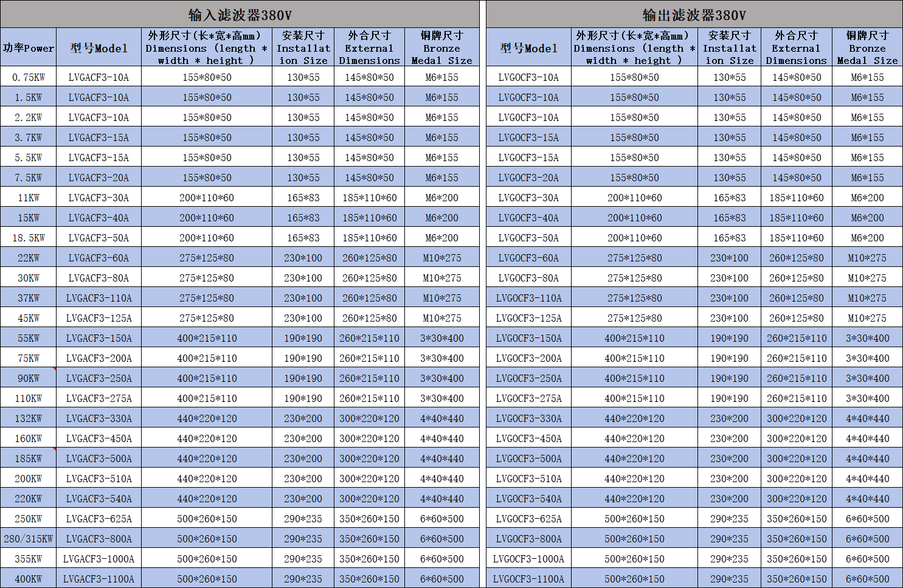
Task: Select the 18.5KW power cell
Action: 28,238
